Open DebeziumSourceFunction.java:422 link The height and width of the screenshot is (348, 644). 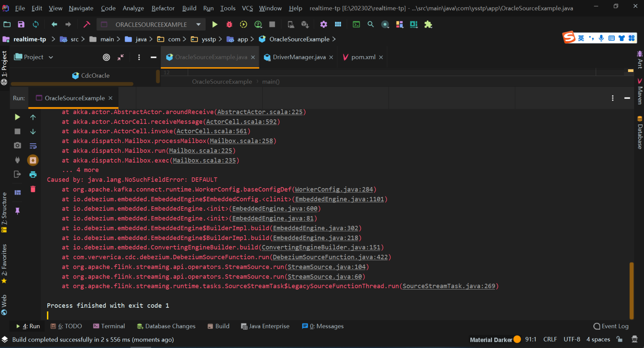click(x=330, y=257)
